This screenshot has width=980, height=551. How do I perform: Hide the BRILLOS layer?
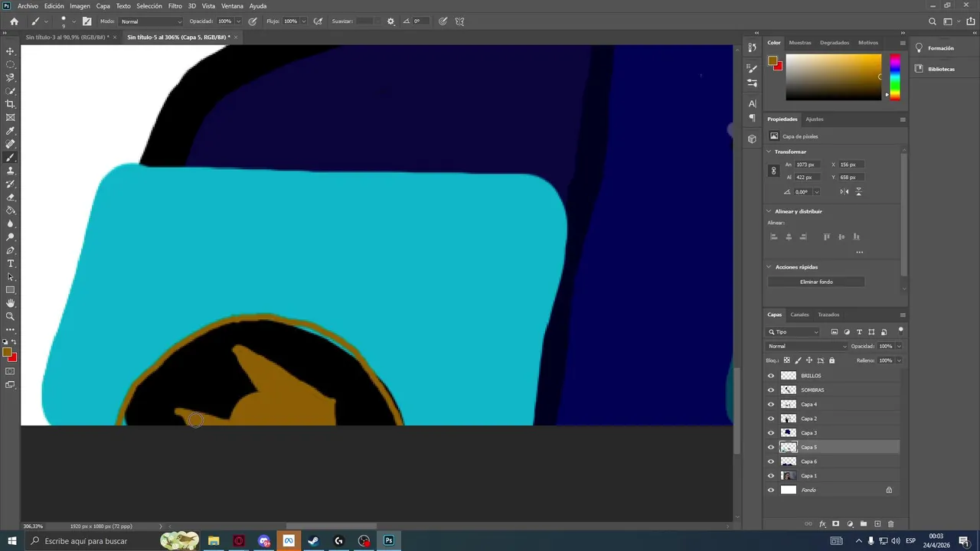click(x=771, y=376)
